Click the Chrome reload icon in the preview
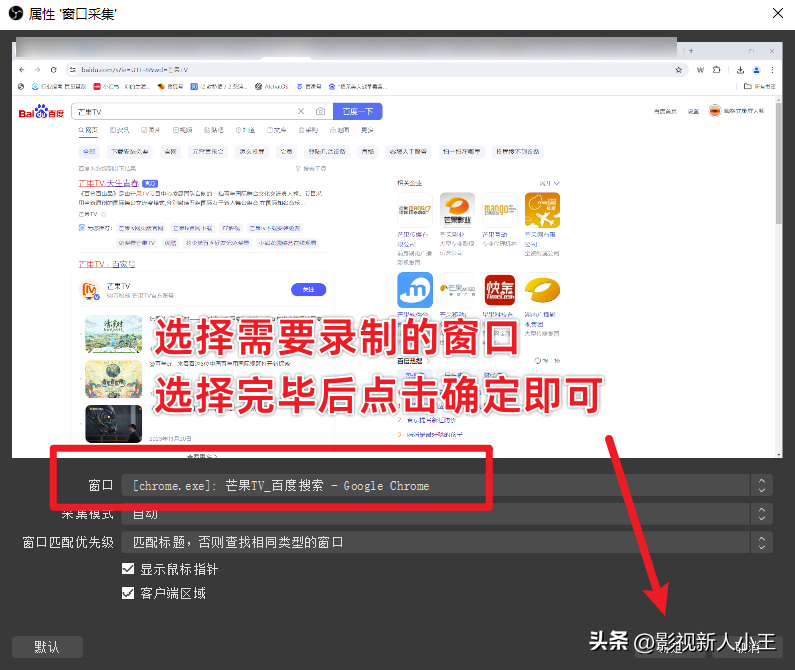The height and width of the screenshot is (670, 795). click(54, 70)
